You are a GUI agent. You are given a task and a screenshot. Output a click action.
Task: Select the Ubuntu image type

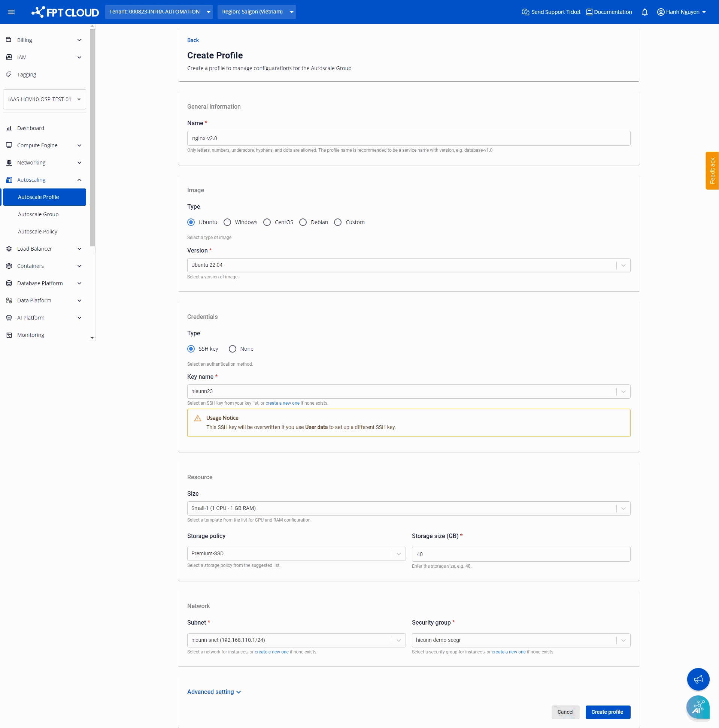point(191,222)
